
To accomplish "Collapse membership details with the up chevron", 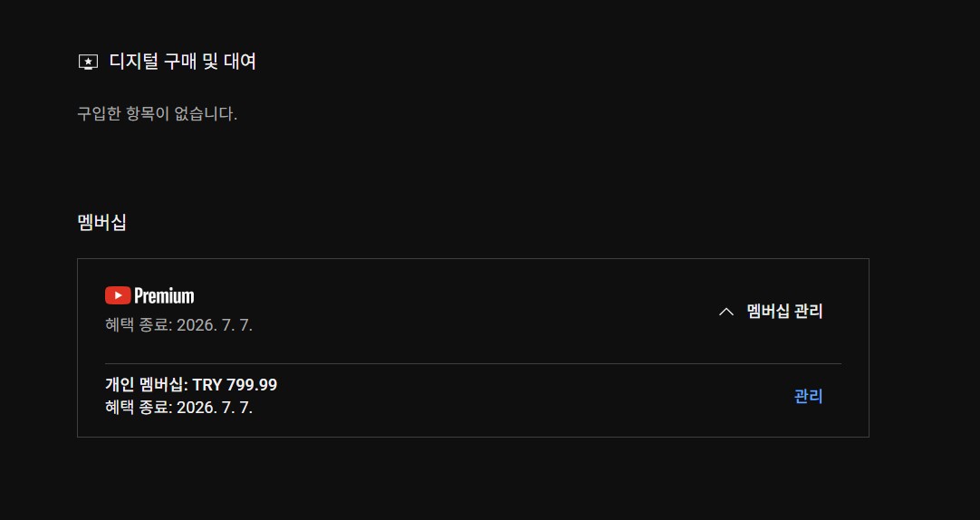I will pyautogui.click(x=726, y=312).
